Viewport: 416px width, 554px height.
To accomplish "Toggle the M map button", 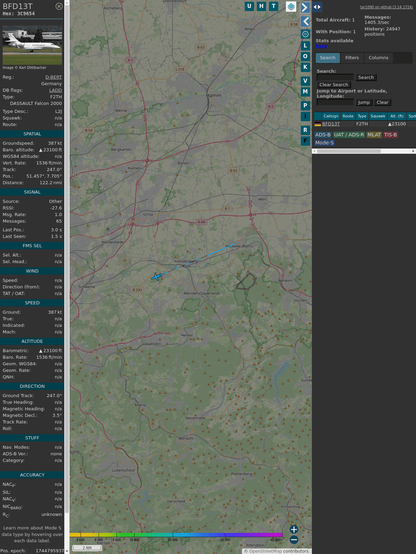I will pyautogui.click(x=305, y=92).
